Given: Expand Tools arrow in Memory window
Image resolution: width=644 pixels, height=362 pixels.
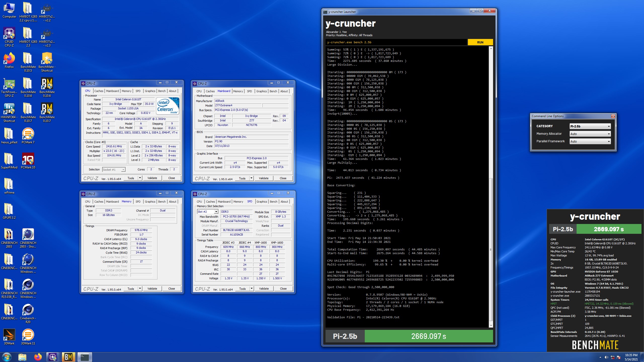Looking at the screenshot, I should (x=140, y=289).
